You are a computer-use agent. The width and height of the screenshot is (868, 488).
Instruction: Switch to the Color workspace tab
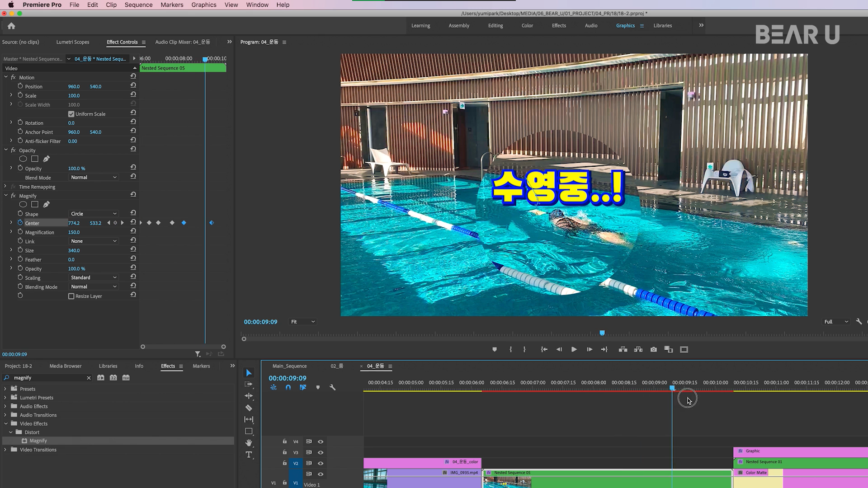(527, 26)
